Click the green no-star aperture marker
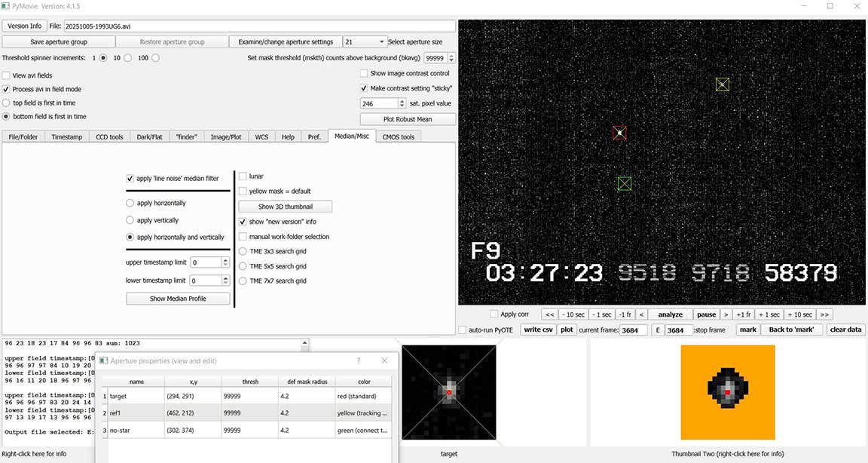Screen dimensions: 868x463 tap(624, 183)
